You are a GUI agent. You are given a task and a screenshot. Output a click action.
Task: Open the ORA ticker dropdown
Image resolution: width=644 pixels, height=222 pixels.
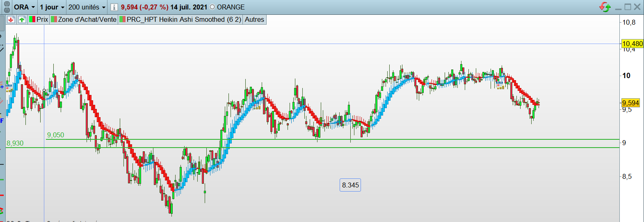coord(25,7)
